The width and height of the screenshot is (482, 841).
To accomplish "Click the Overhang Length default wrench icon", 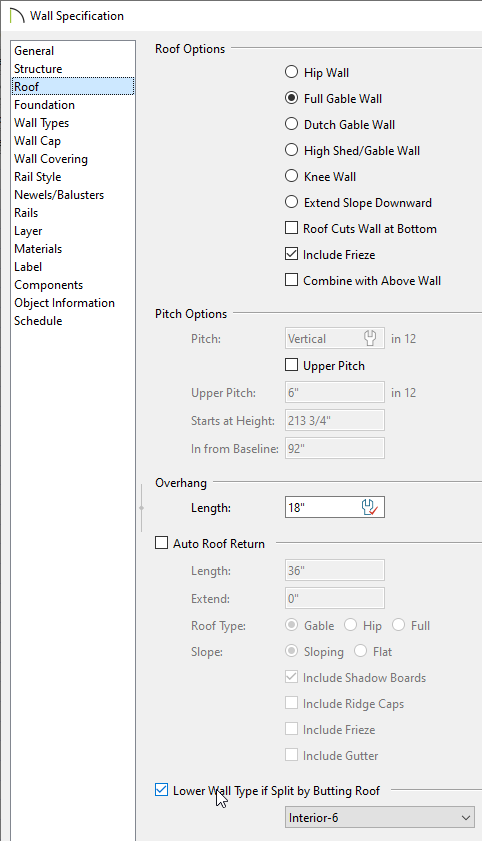I will (370, 507).
